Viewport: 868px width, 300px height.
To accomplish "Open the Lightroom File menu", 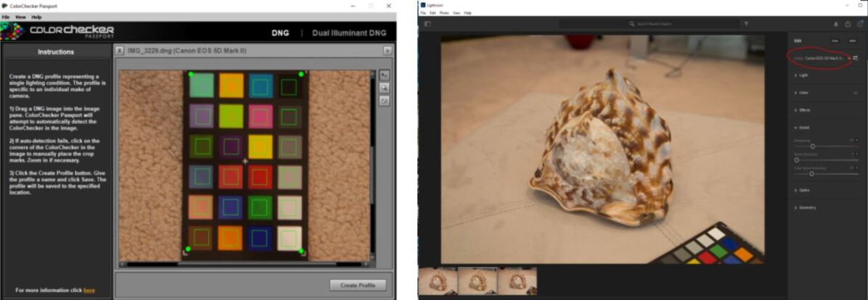I will (x=424, y=13).
